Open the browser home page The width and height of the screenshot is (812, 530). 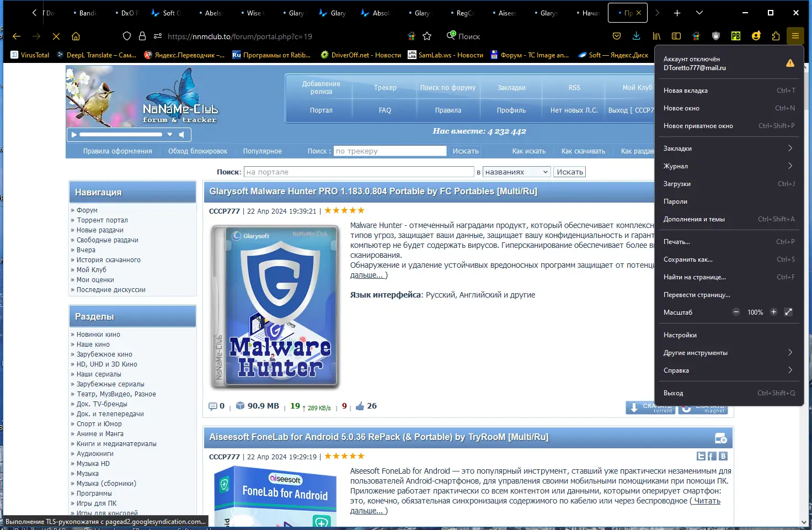[x=76, y=36]
